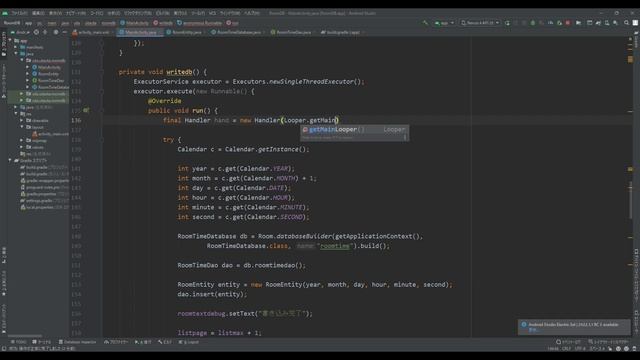This screenshot has height=360, width=640.
Task: Click the toolbar icon left of the Stop button
Action: 559,23
